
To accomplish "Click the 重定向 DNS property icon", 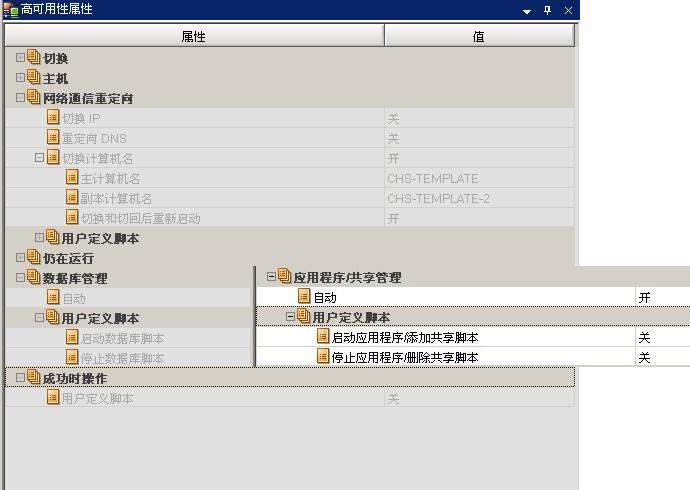I will [53, 137].
